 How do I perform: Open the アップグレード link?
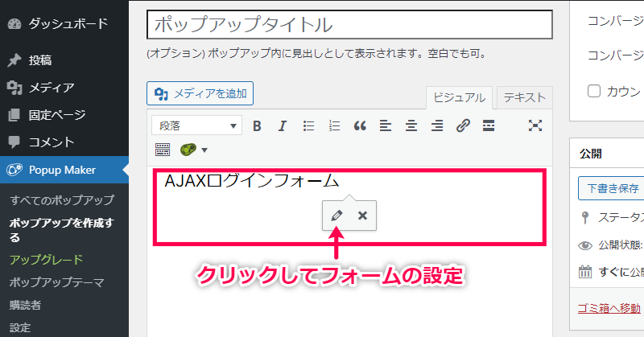[46, 260]
